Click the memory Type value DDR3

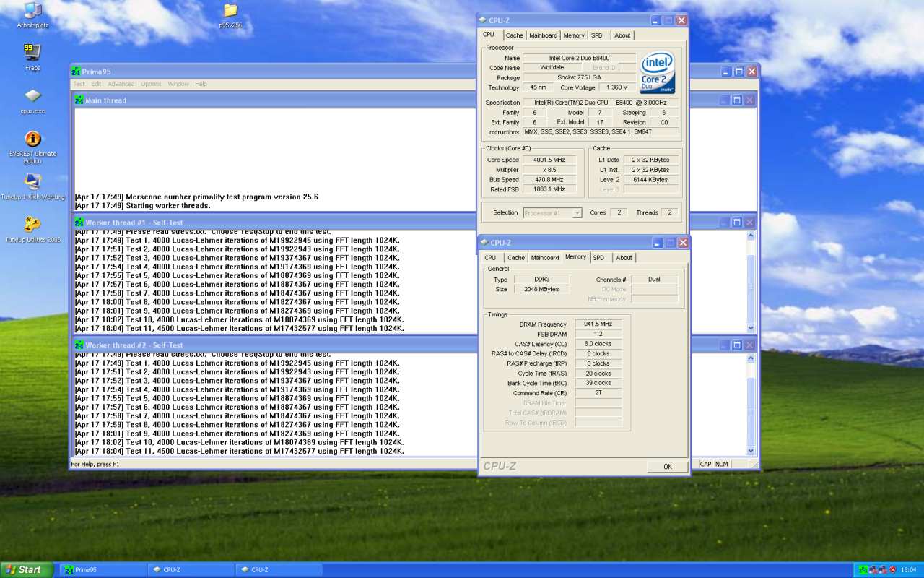pos(541,280)
